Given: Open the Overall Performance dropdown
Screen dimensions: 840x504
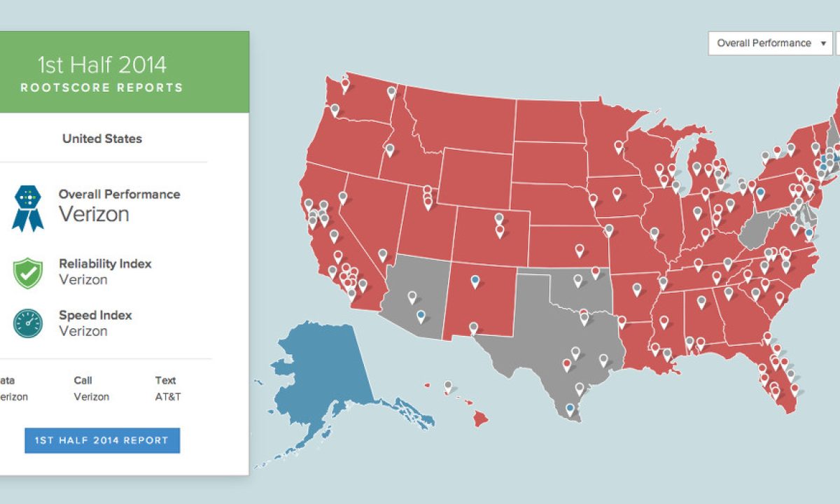Looking at the screenshot, I should coord(769,43).
